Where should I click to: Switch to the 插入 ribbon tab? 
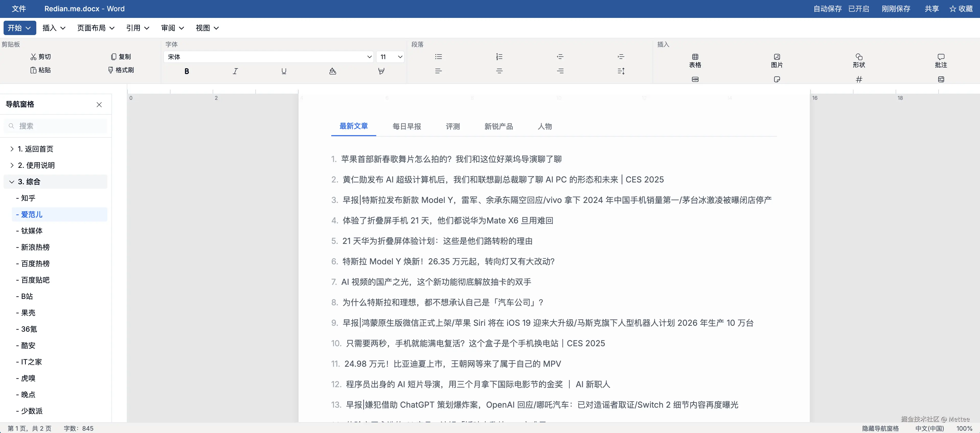[x=54, y=28]
